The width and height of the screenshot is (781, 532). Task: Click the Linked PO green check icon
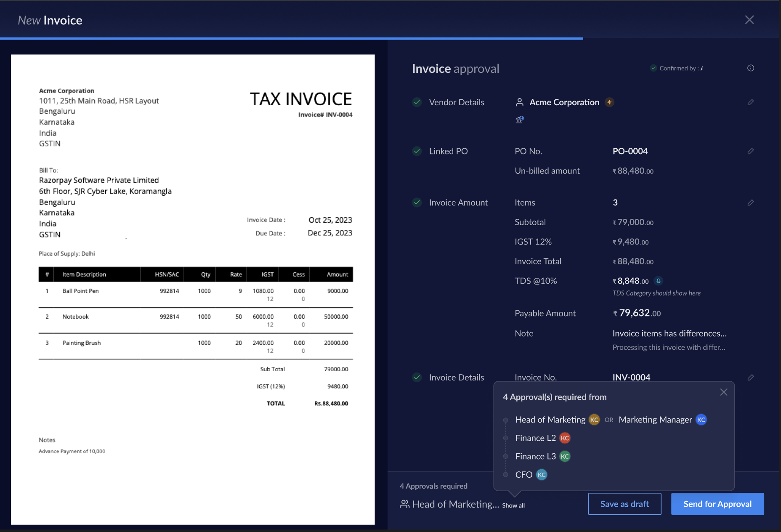click(x=417, y=151)
